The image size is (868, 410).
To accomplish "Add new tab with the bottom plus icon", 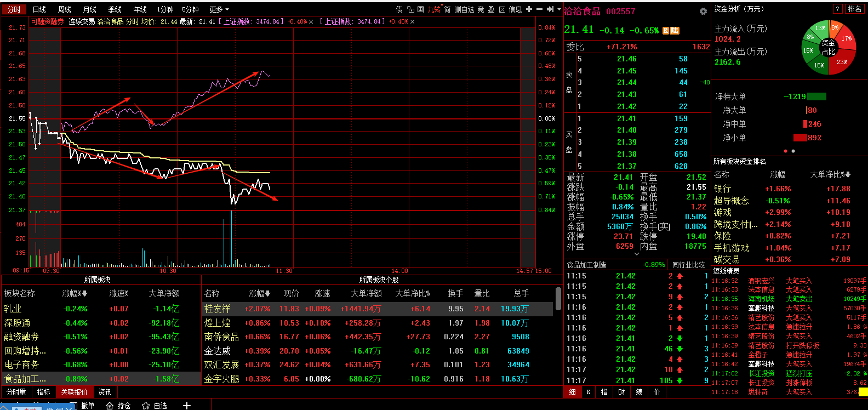I will tap(187, 406).
